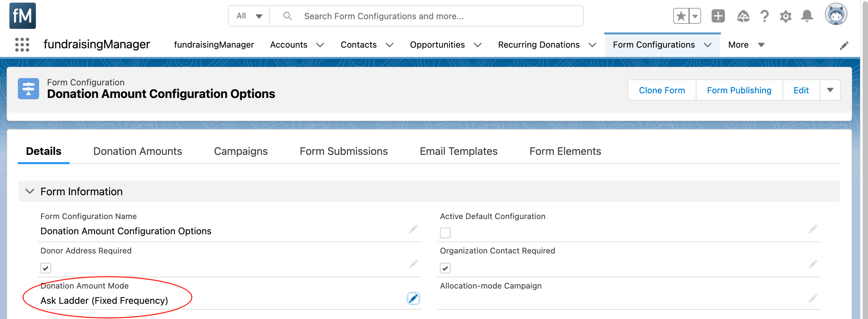Expand the Opportunities nav chevron

[x=477, y=45]
